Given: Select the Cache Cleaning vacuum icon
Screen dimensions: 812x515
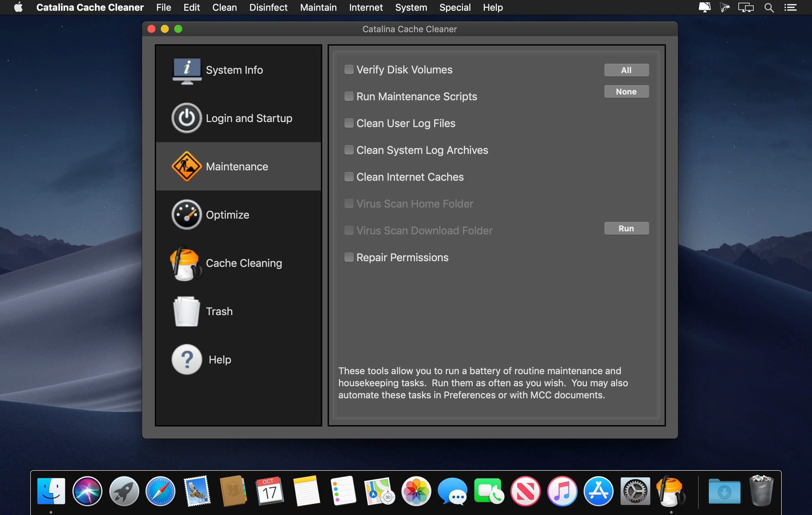Looking at the screenshot, I should (x=186, y=263).
